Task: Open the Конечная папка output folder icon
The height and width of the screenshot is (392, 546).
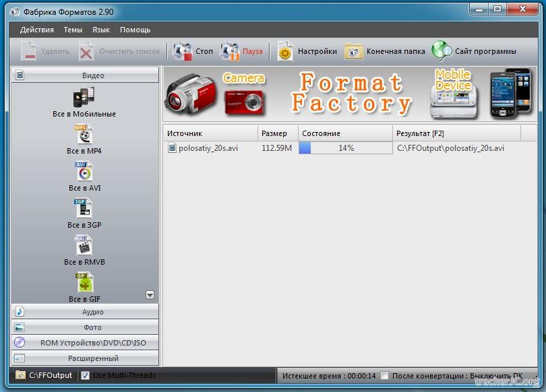Action: (x=353, y=51)
